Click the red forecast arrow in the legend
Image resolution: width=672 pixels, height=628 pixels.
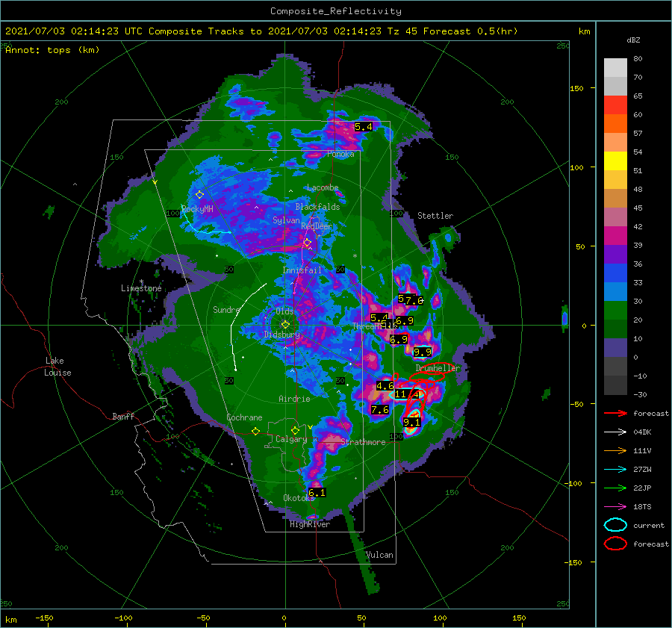(x=615, y=413)
